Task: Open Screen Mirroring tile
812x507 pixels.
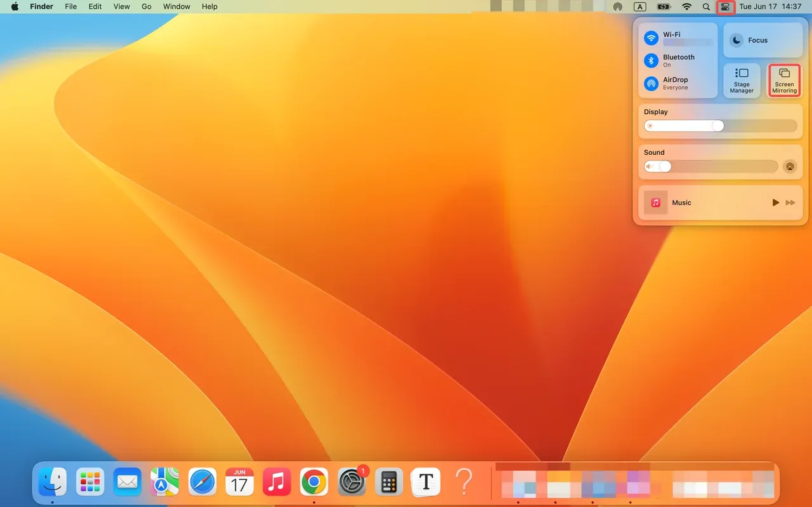Action: click(784, 81)
